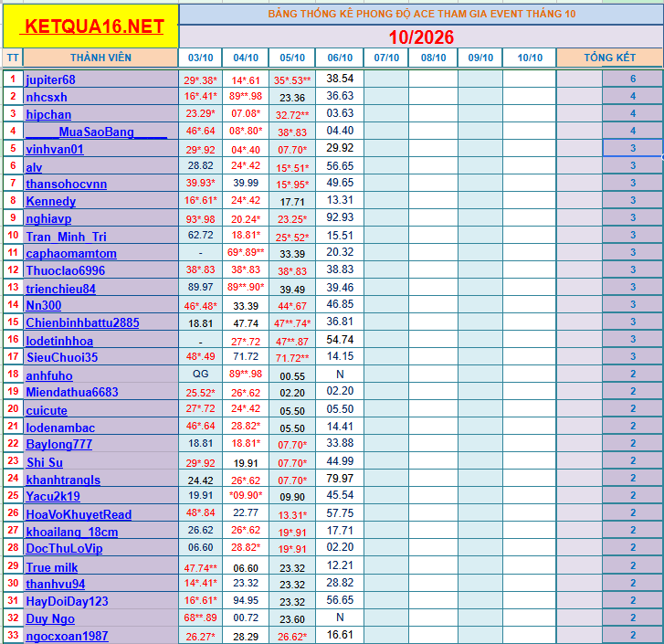Select the 08/10 date header
This screenshot has width=664, height=644.
[x=433, y=58]
